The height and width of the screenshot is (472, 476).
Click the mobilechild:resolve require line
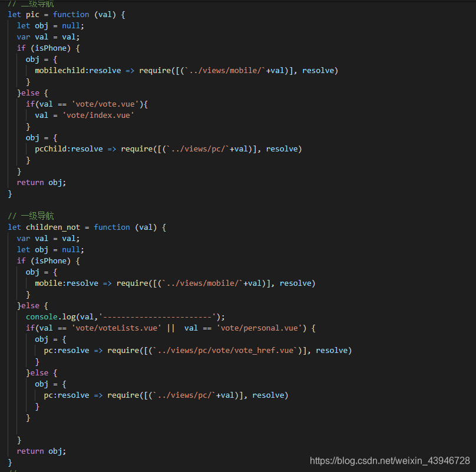186,71
